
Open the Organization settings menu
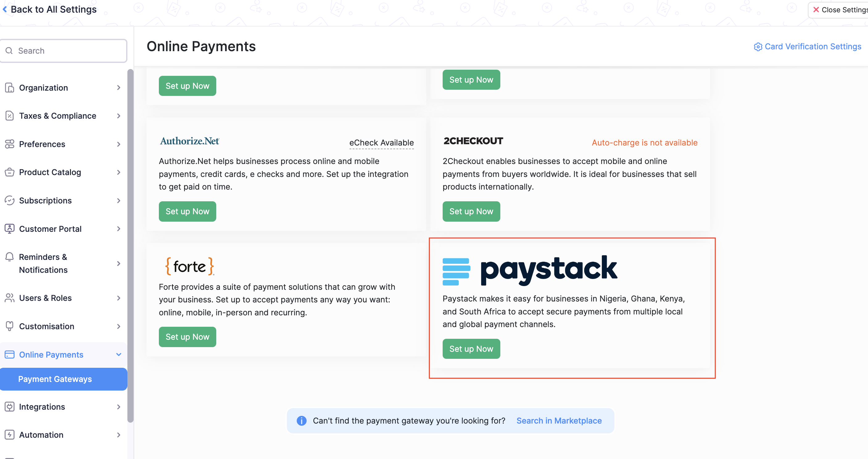tap(63, 88)
